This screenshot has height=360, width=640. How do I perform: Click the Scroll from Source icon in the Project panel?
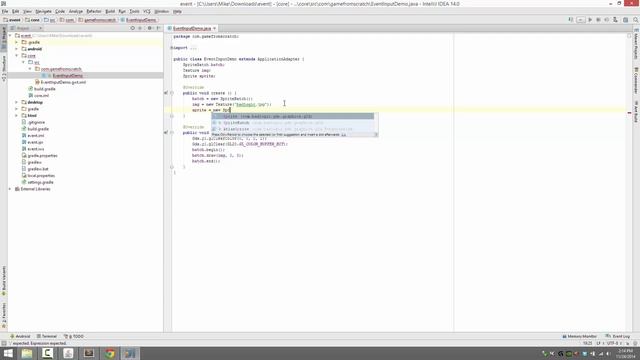(133, 28)
